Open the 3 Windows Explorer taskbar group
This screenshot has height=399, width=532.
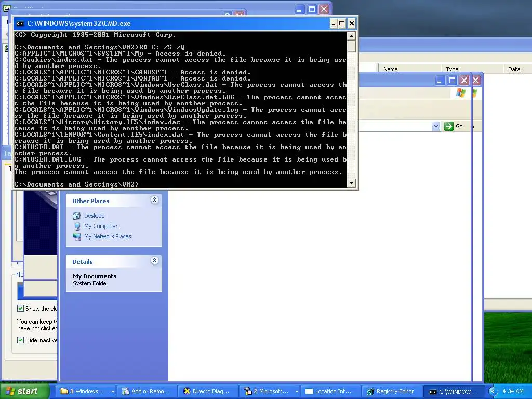click(87, 391)
